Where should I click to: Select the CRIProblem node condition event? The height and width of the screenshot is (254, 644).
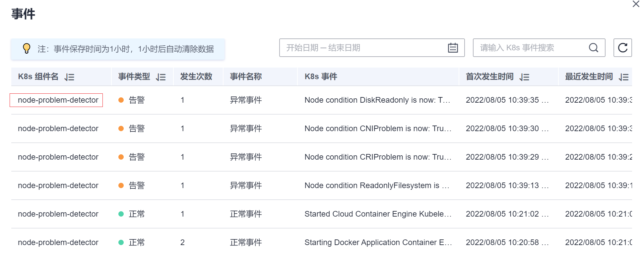(378, 157)
